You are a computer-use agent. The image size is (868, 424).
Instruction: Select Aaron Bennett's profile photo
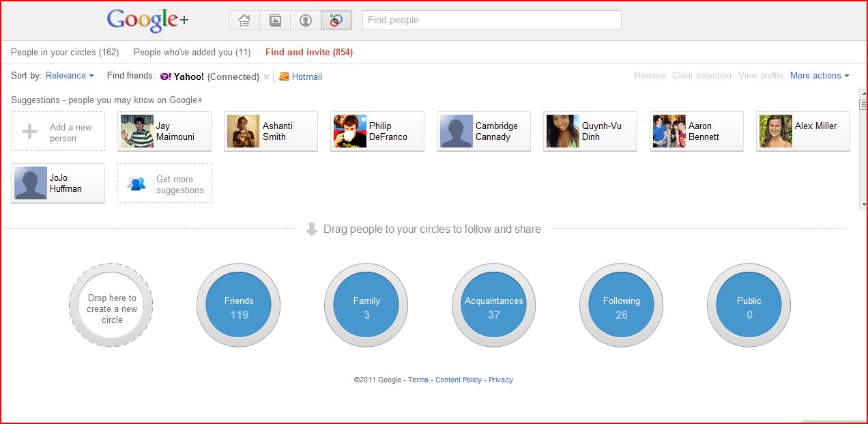point(669,131)
